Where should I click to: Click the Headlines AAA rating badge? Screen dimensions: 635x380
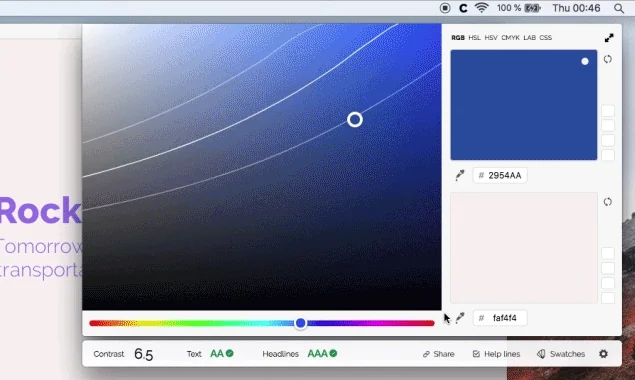click(x=322, y=354)
